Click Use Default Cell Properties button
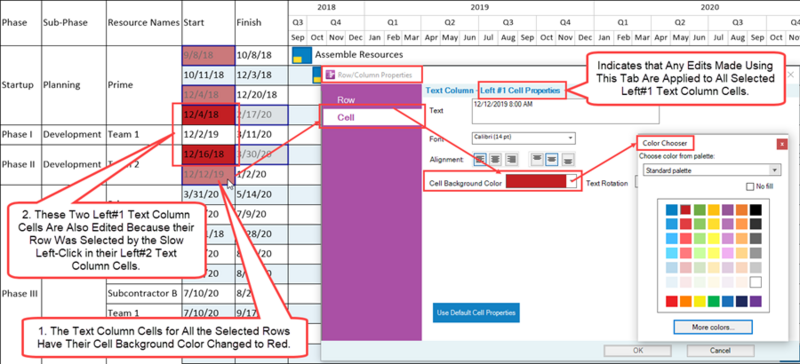The height and width of the screenshot is (364, 800). (x=476, y=312)
